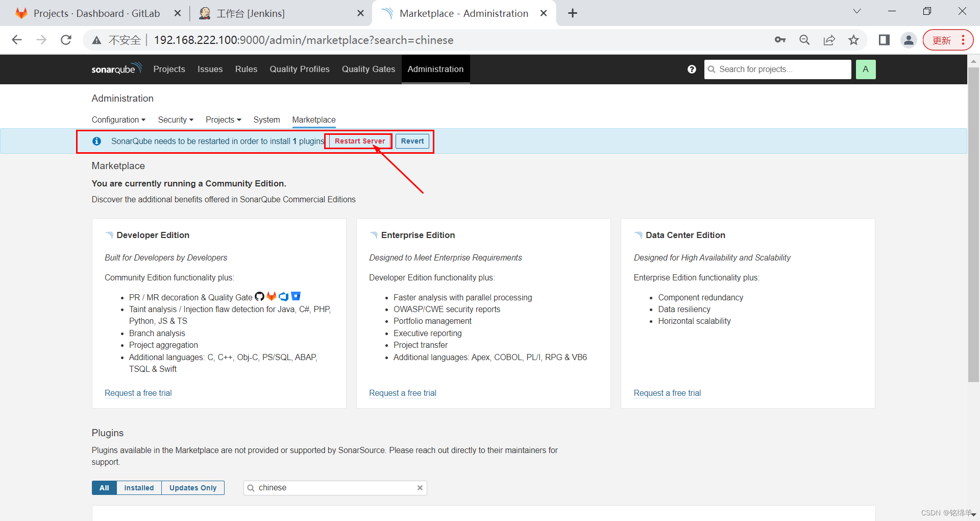The width and height of the screenshot is (980, 521).
Task: Click the Search for projects field
Action: pos(778,69)
